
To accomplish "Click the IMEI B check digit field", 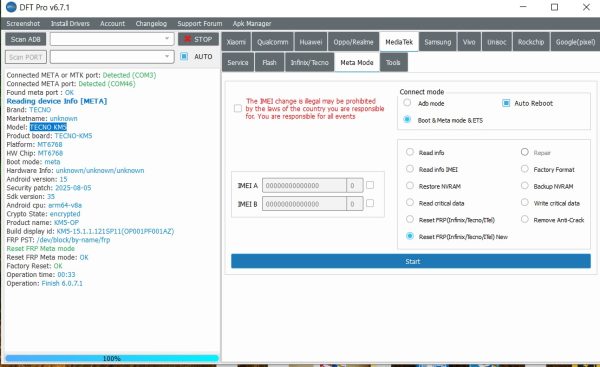I will (354, 204).
